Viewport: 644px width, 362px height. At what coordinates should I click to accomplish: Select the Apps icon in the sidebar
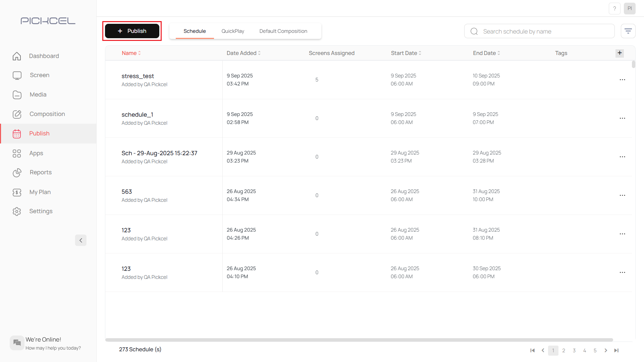(x=17, y=153)
